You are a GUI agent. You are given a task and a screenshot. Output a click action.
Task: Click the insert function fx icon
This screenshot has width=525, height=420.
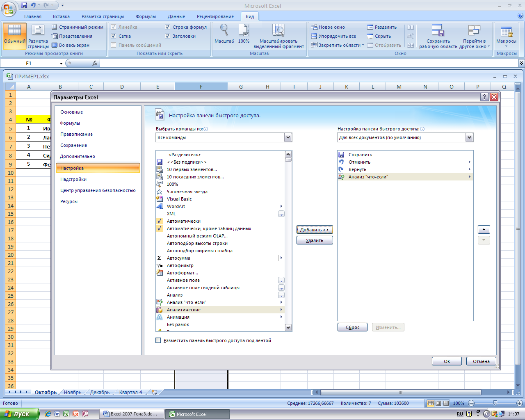point(95,63)
